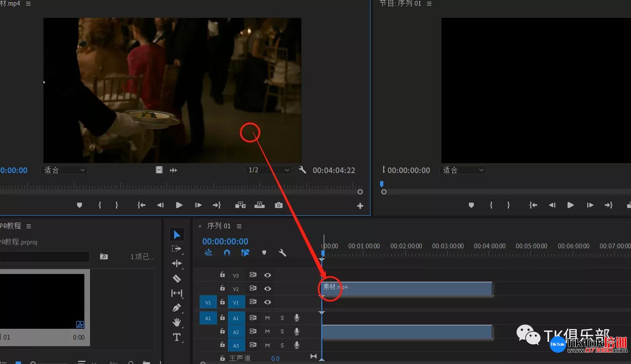The image size is (631, 364).
Task: Hide the V2 track output
Action: pyautogui.click(x=267, y=289)
